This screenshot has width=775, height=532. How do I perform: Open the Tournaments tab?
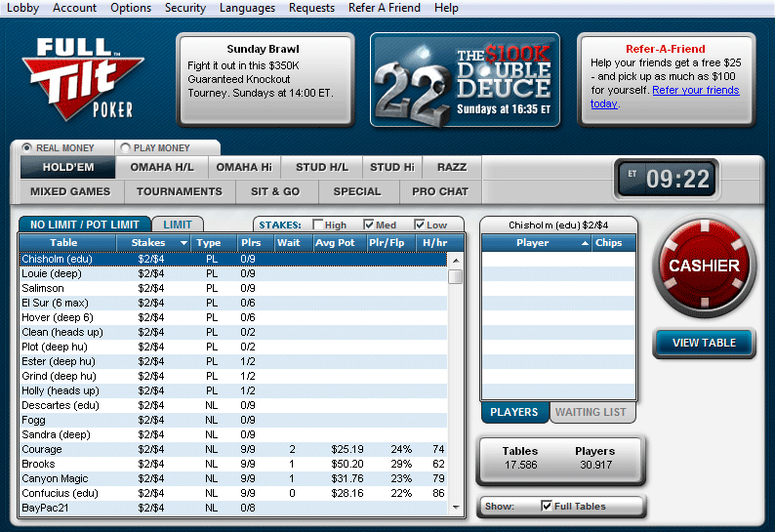[180, 191]
